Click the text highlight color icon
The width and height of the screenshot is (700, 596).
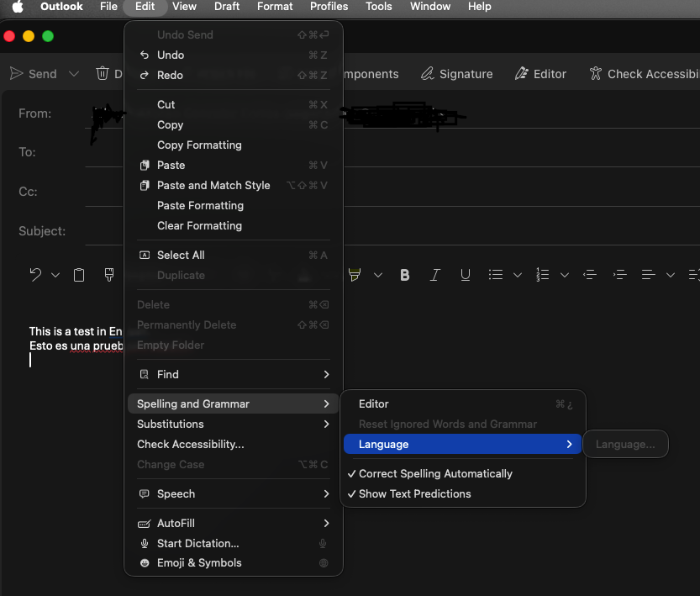click(355, 275)
